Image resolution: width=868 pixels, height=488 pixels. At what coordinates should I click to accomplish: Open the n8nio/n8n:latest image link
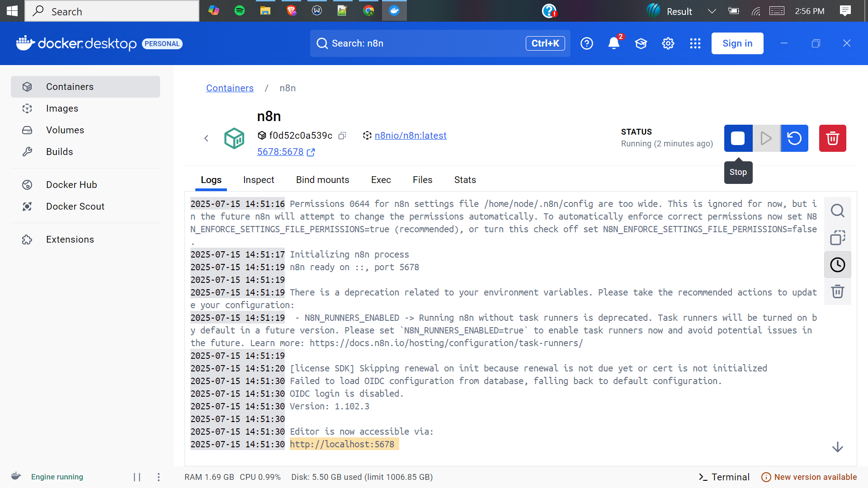pyautogui.click(x=410, y=136)
